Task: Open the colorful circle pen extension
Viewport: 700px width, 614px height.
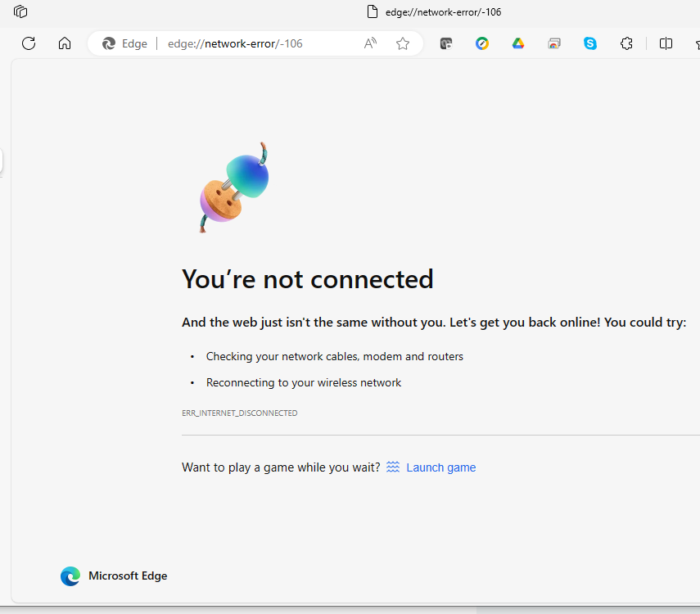Action: tap(482, 43)
